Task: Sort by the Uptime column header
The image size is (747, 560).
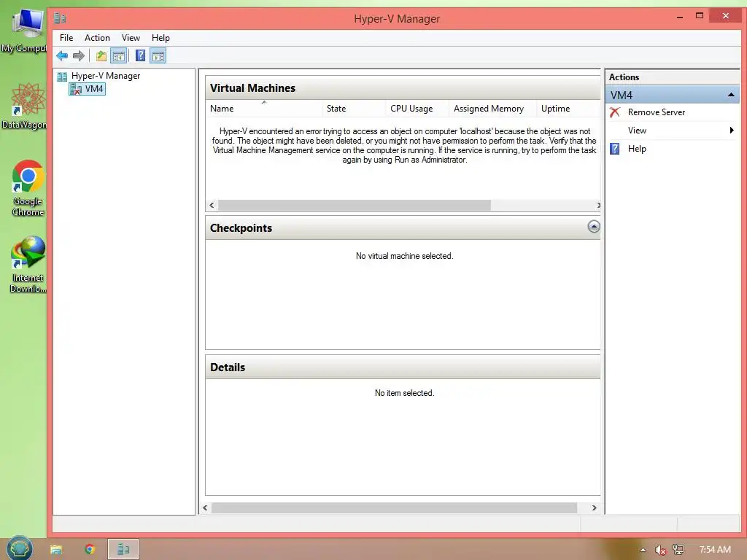Action: tap(568, 109)
